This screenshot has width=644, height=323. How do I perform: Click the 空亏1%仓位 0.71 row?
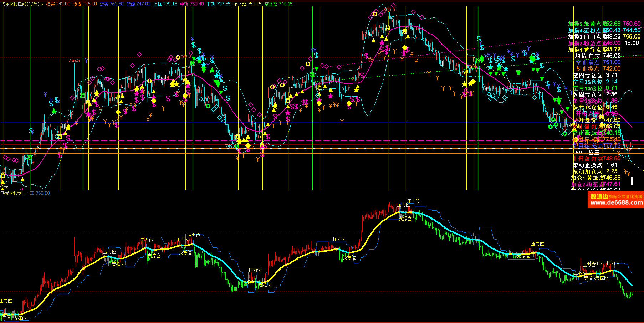595,88
